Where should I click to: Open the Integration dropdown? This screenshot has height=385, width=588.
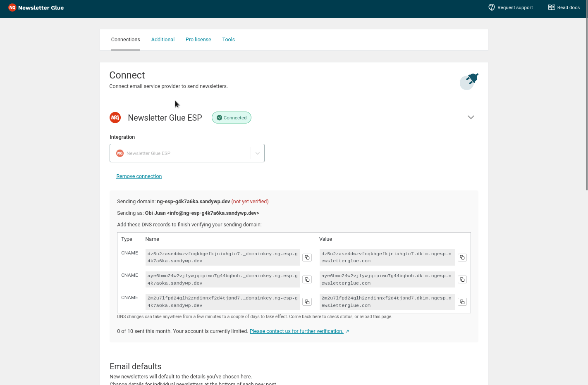pos(187,153)
